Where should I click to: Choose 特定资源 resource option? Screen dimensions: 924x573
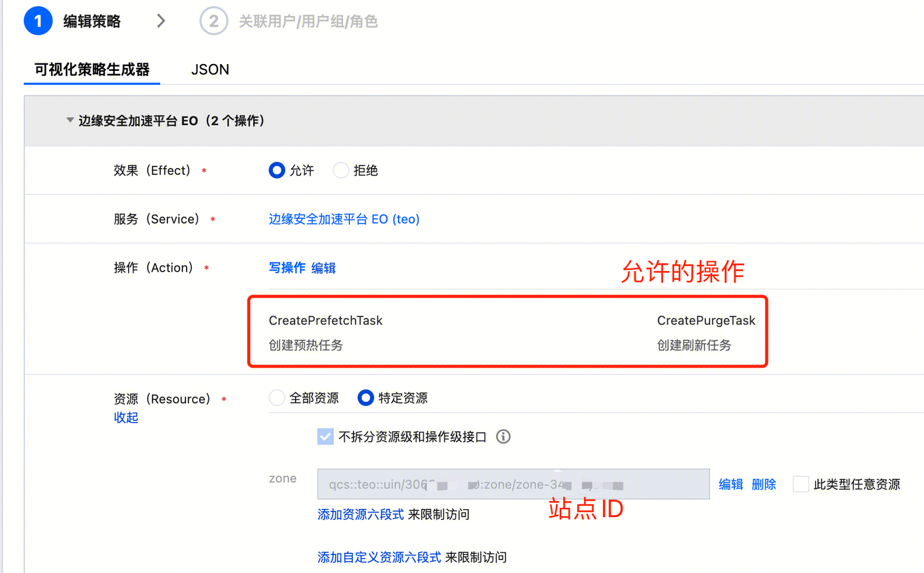366,398
